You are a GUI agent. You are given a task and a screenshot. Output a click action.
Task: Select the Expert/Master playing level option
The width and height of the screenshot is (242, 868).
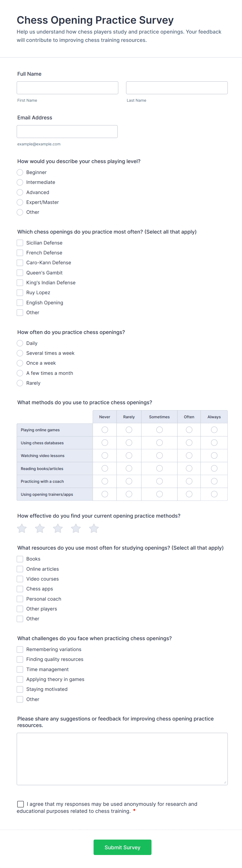coord(20,202)
